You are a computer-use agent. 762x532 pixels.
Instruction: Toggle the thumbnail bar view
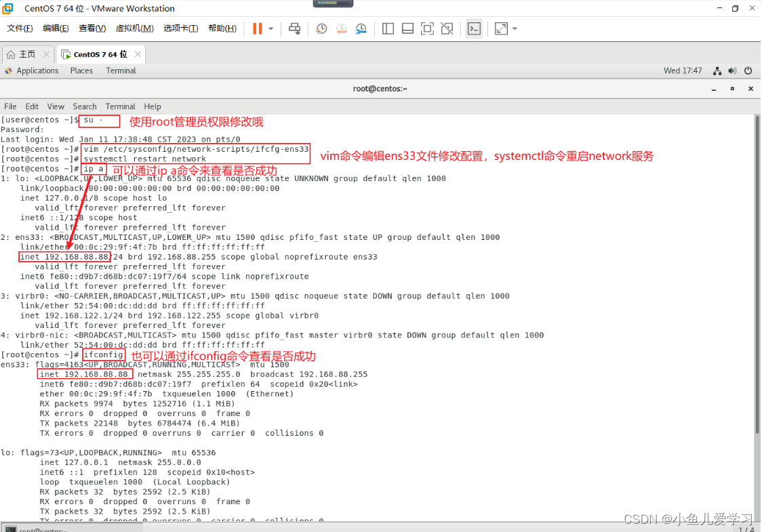[x=407, y=28]
